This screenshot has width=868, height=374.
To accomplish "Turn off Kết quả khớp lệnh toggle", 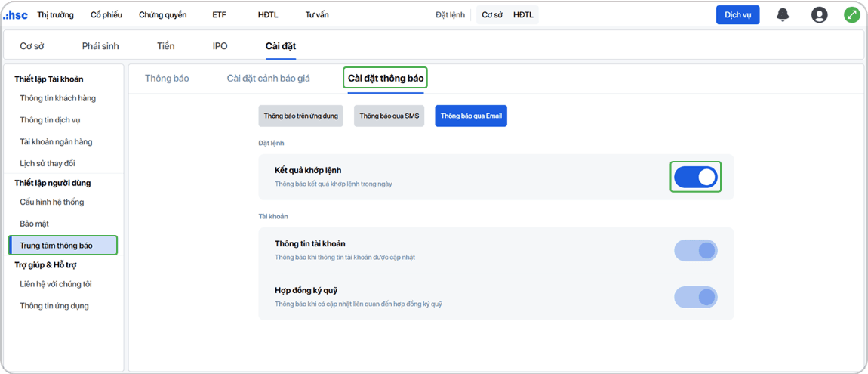I will (696, 177).
